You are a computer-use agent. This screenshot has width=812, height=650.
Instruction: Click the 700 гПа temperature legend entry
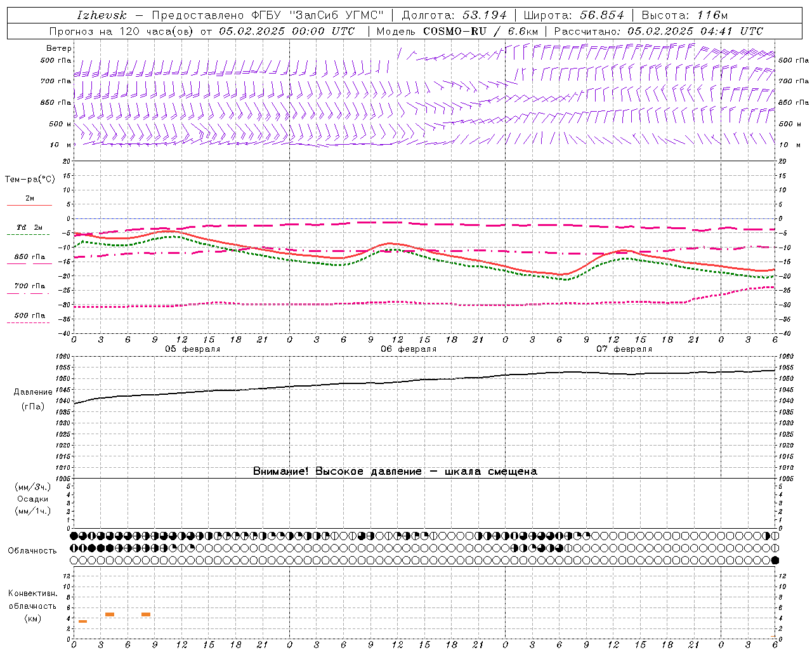(x=29, y=286)
